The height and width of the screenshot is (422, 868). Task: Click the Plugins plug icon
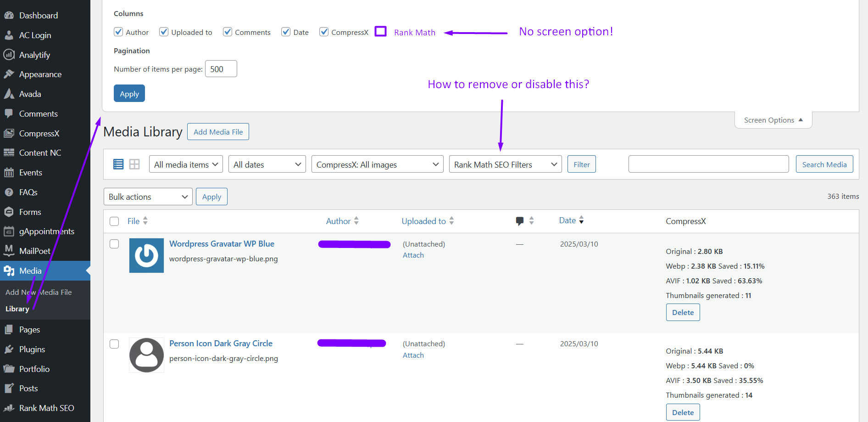point(9,349)
